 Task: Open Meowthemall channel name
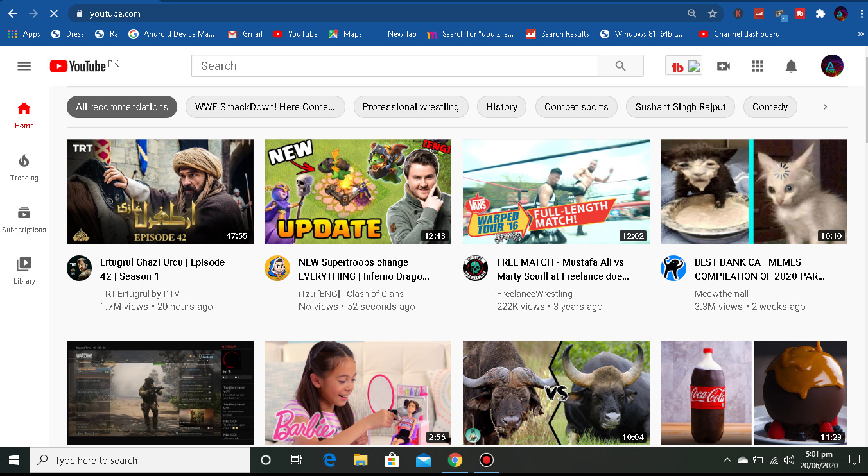(722, 294)
